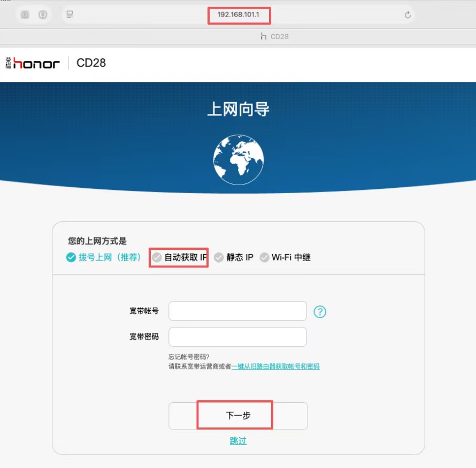
Task: Open 一键从旧路由器获取帐号和密码 link
Action: pyautogui.click(x=275, y=366)
